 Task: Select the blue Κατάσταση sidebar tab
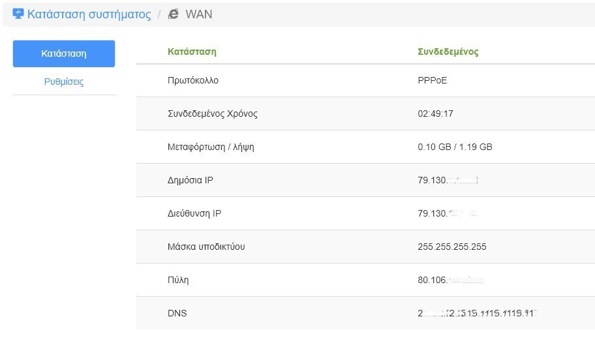click(x=64, y=53)
